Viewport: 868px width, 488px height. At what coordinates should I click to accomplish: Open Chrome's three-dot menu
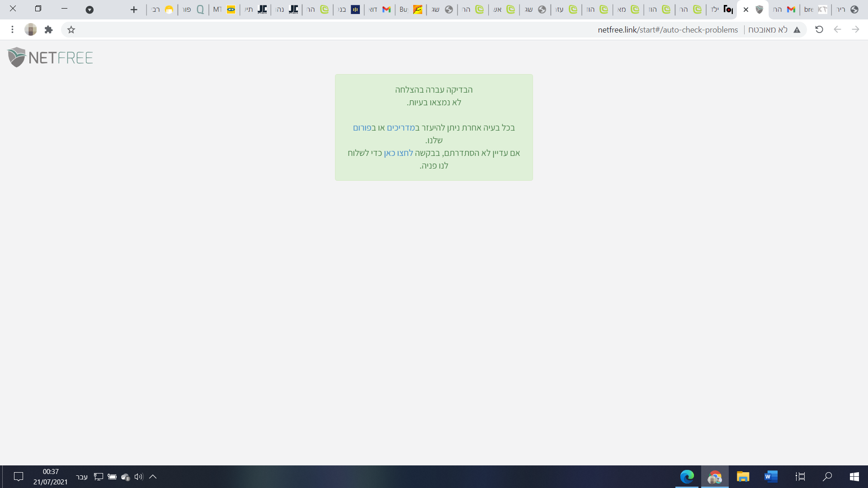point(13,30)
